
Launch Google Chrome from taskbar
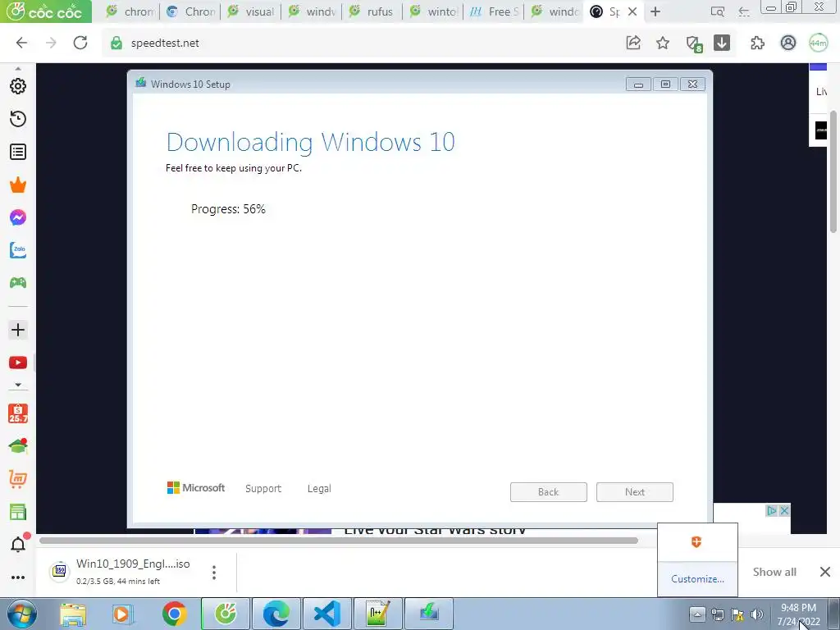(175, 614)
